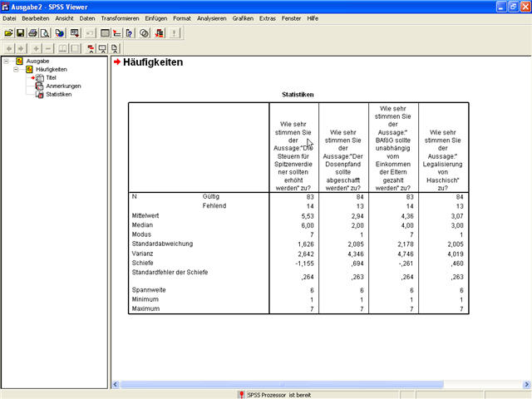Open the Grafiken menu
The width and height of the screenshot is (532, 399).
coord(243,18)
